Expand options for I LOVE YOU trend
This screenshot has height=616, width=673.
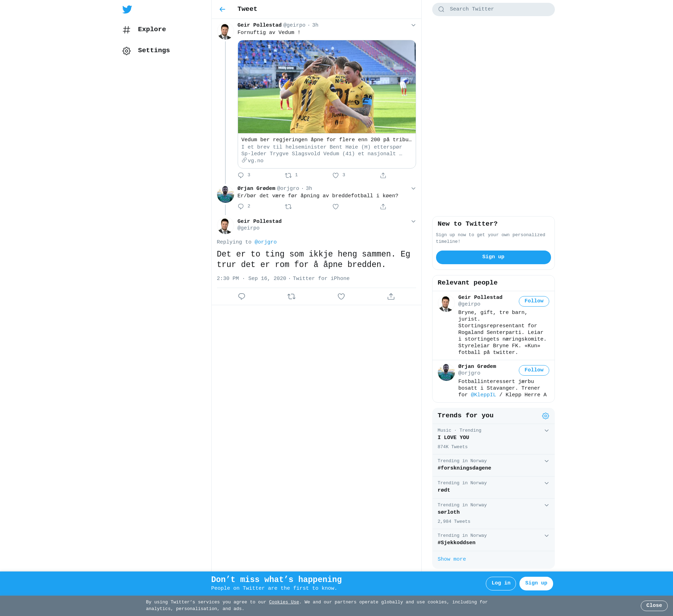point(546,431)
